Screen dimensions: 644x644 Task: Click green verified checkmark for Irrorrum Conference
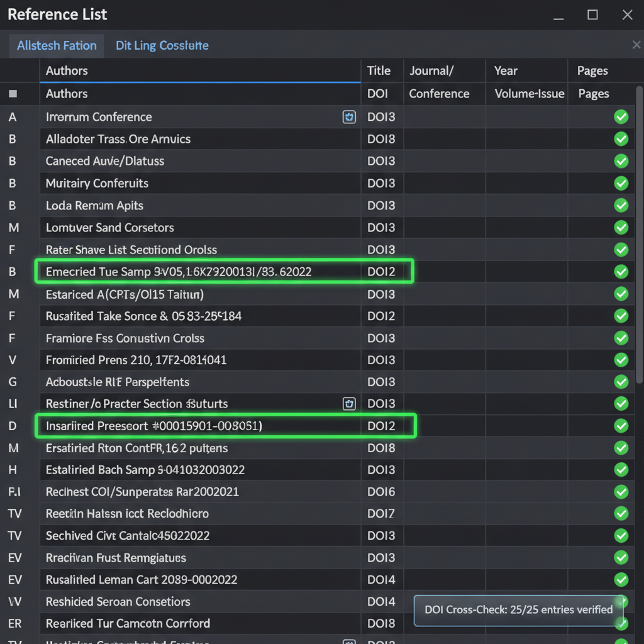coord(621,117)
